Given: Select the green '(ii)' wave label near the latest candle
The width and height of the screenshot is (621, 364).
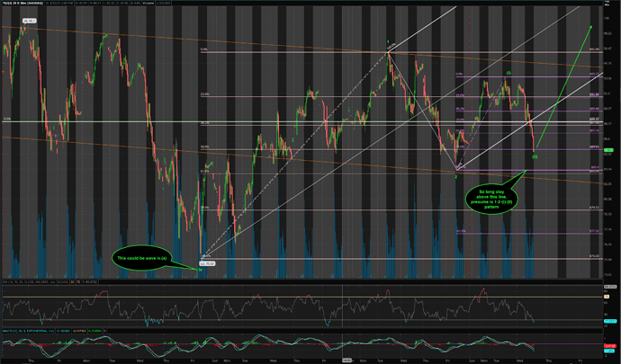Looking at the screenshot, I should [x=535, y=157].
